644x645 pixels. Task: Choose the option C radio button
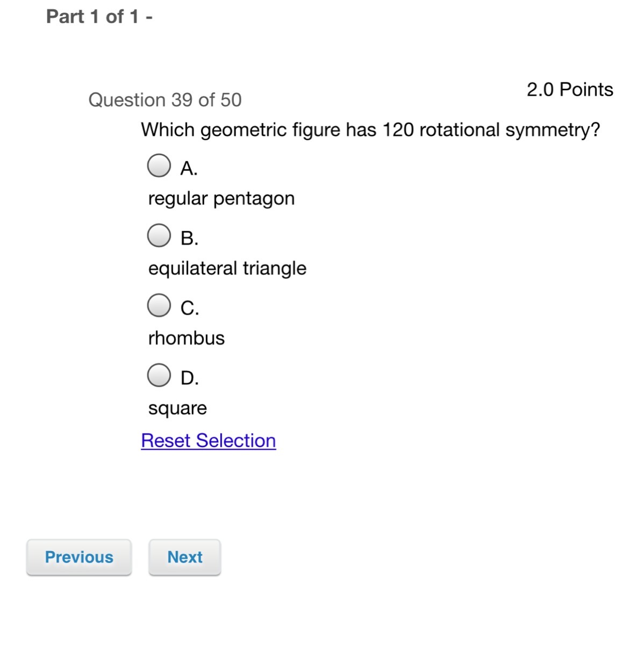click(x=159, y=305)
